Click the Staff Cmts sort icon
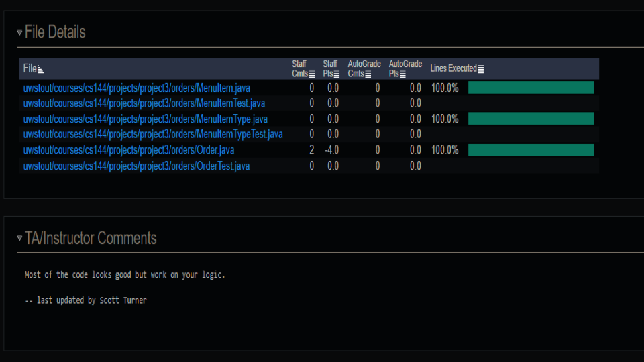 [x=312, y=74]
